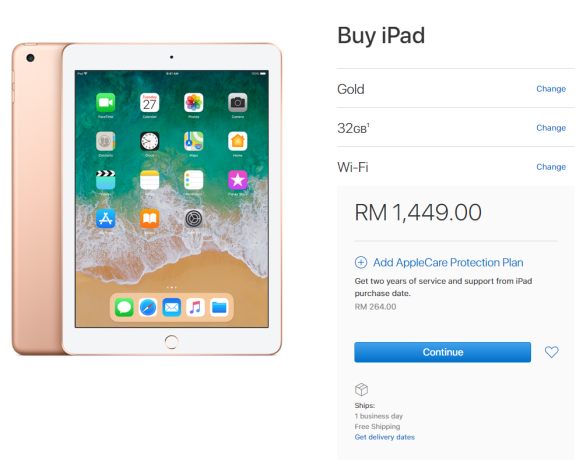
Task: Change the Wi-Fi connectivity option
Action: coord(551,167)
